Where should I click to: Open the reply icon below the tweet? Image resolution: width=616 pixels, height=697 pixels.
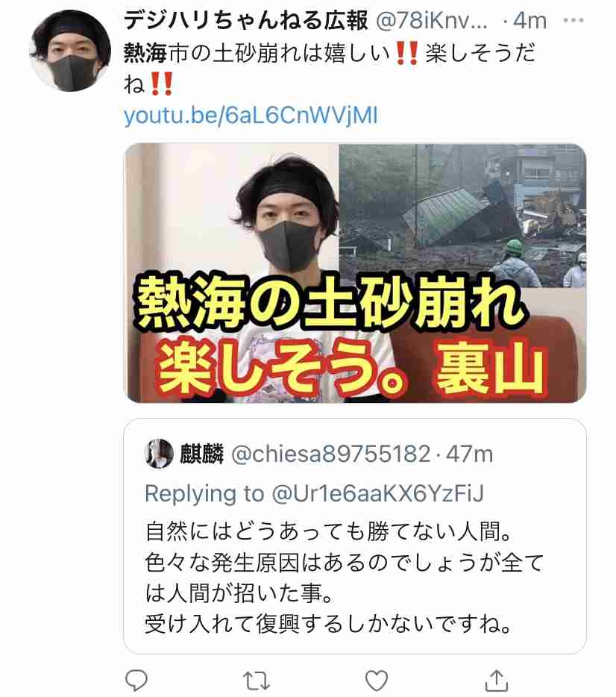pyautogui.click(x=136, y=680)
